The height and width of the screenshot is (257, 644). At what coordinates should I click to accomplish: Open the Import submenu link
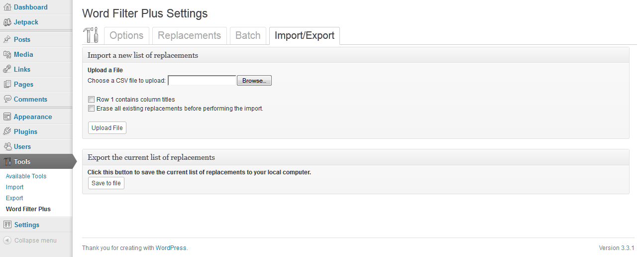tap(14, 187)
